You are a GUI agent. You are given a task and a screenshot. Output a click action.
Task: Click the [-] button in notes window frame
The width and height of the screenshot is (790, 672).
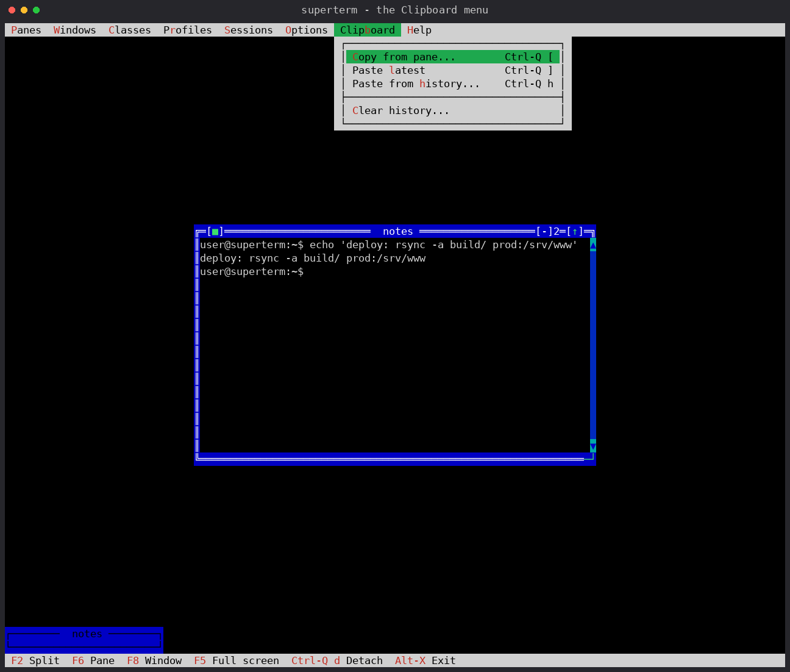pos(544,232)
